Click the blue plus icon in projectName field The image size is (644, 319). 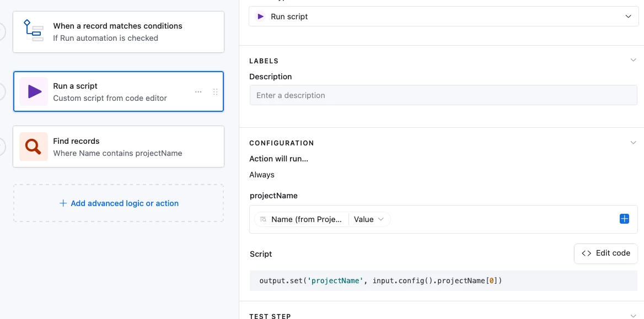pyautogui.click(x=624, y=219)
